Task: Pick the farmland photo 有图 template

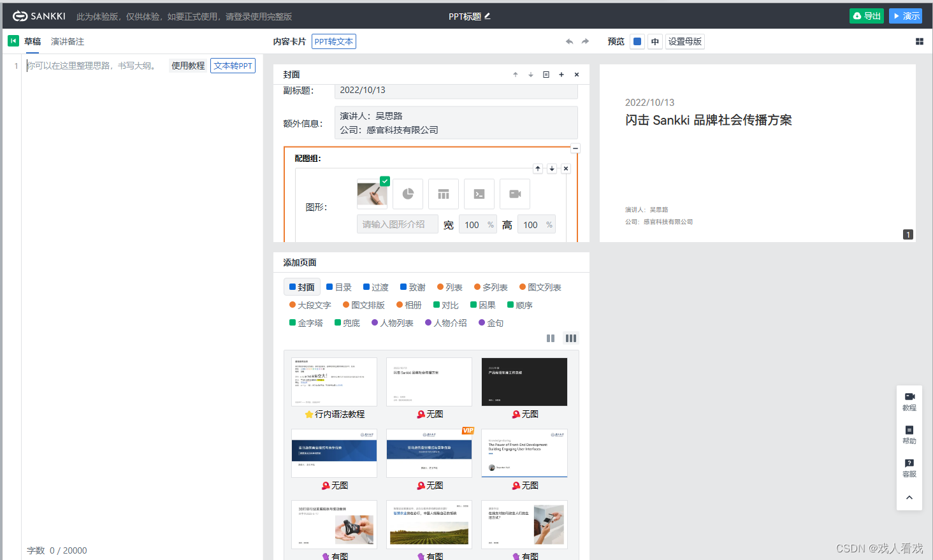Action: (x=430, y=524)
